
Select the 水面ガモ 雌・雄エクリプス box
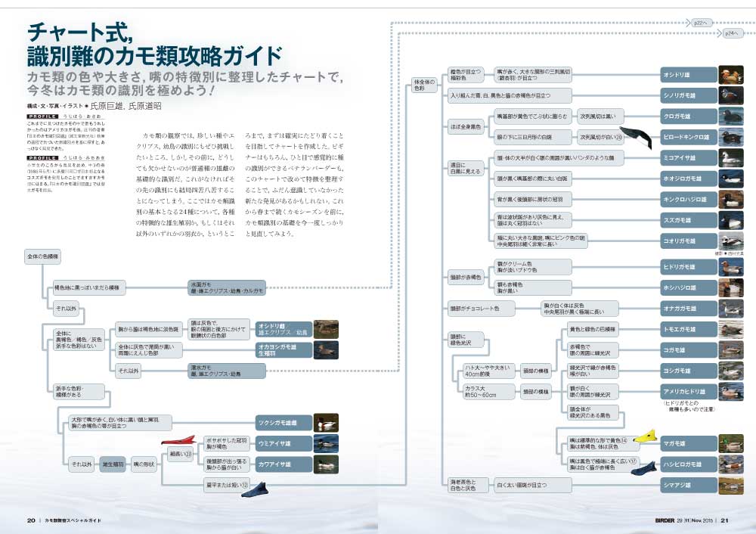click(x=227, y=288)
